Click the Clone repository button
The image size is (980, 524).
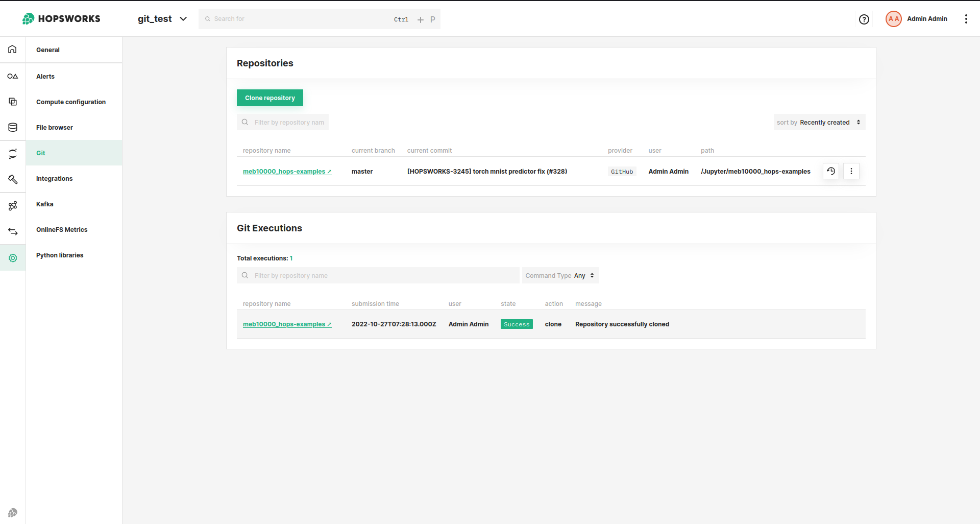click(x=269, y=98)
